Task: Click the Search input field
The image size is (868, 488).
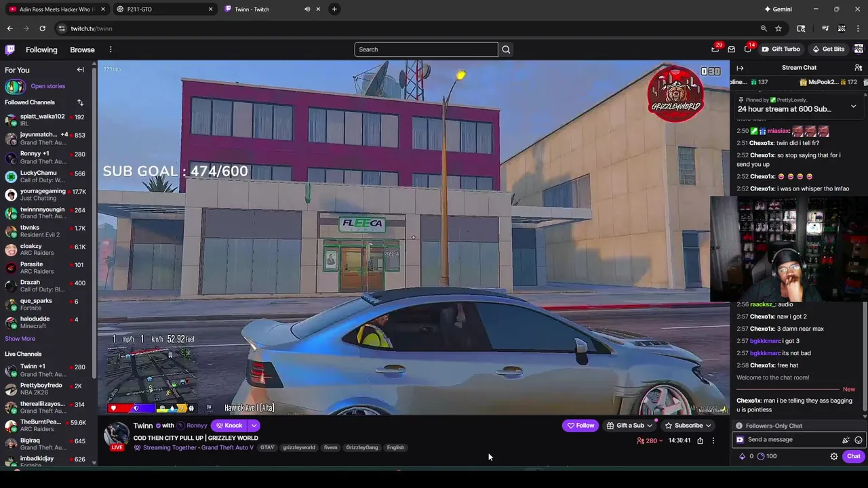Action: pos(426,49)
